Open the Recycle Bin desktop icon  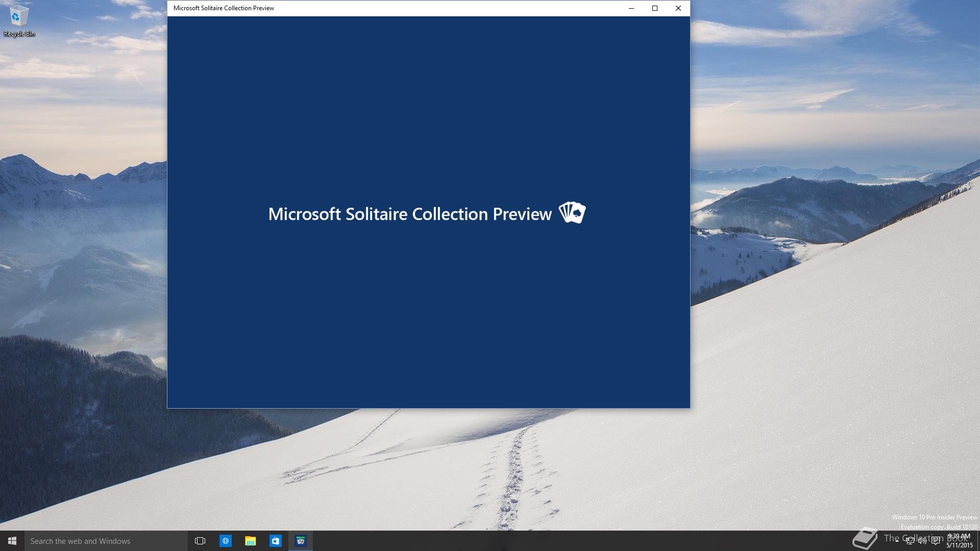(19, 20)
